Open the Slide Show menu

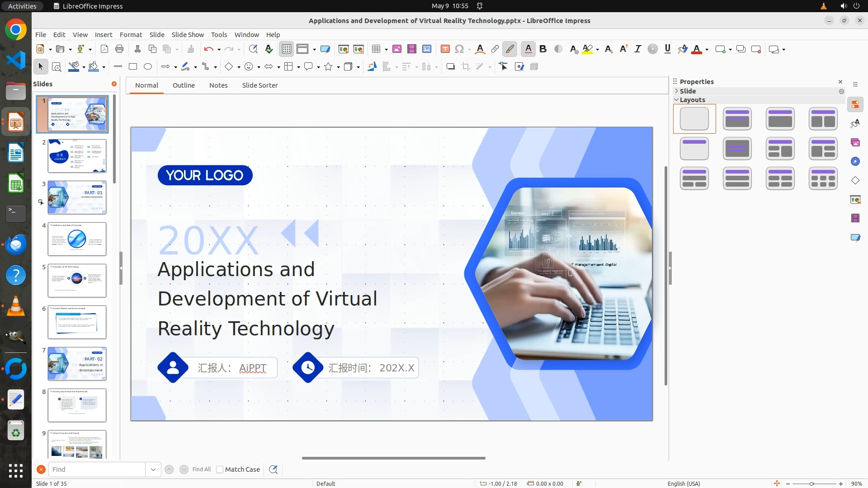tap(187, 35)
